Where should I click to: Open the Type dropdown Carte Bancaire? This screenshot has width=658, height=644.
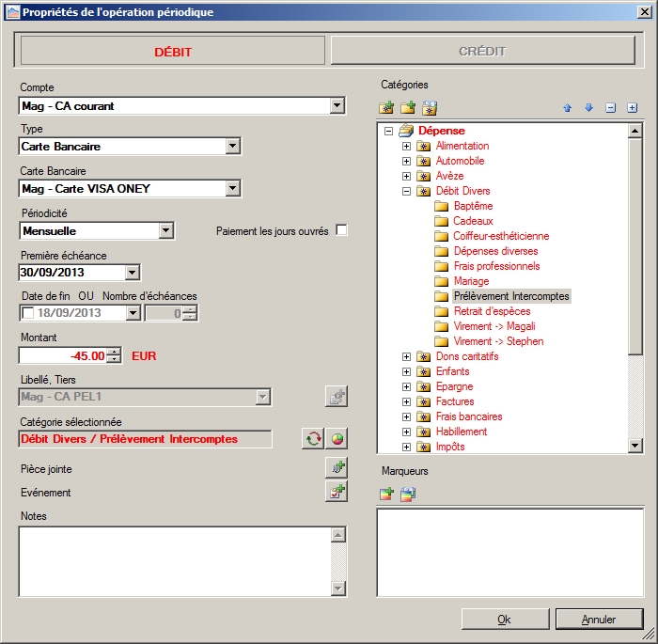click(x=232, y=147)
